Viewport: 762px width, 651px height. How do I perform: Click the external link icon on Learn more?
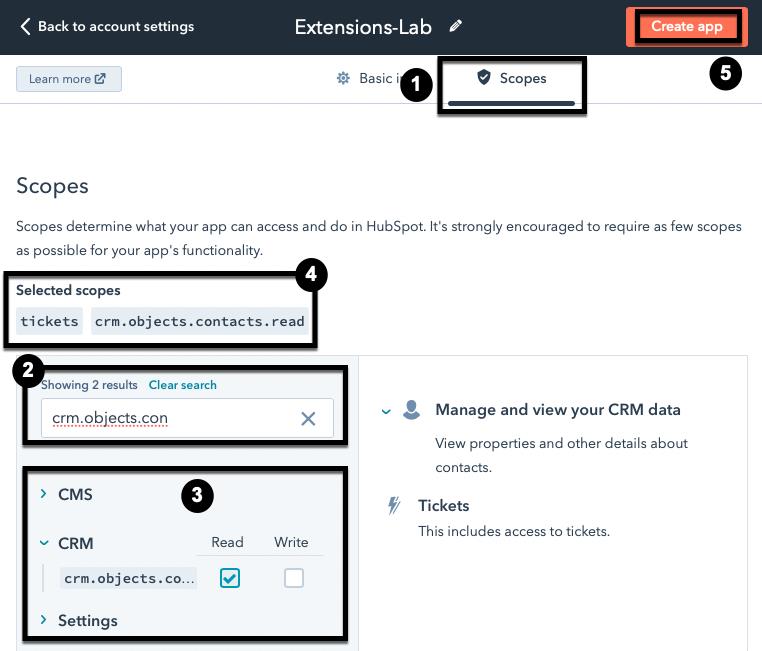point(100,78)
